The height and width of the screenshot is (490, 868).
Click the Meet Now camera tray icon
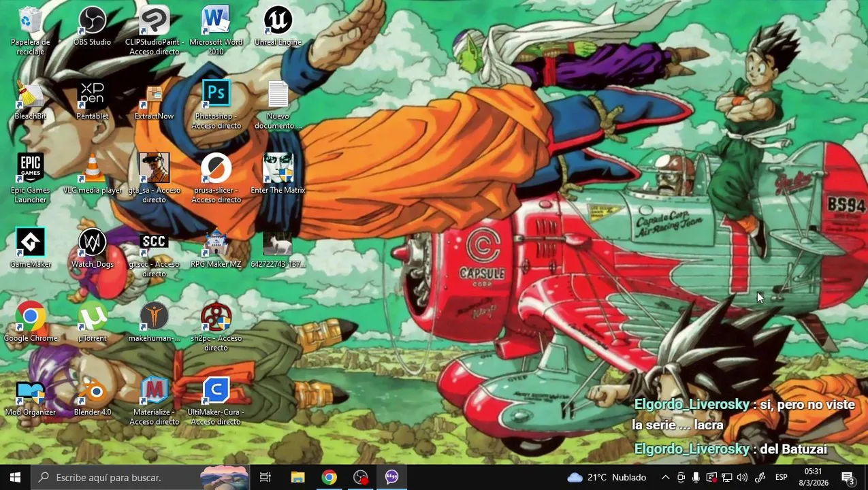(x=681, y=477)
